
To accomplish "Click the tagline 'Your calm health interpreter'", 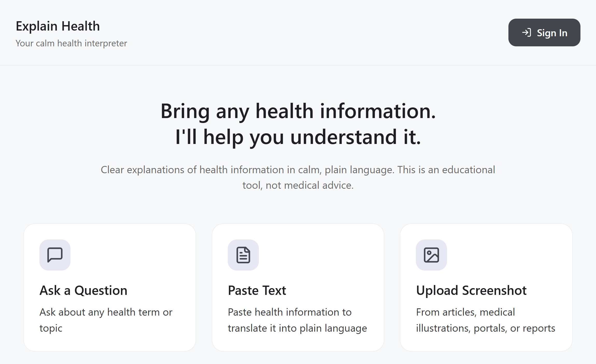I will (x=71, y=43).
